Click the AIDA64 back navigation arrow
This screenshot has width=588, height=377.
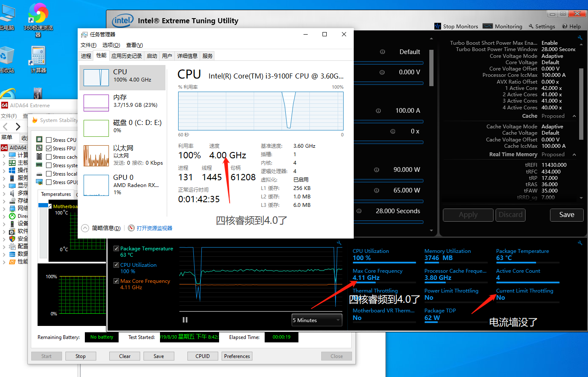point(5,127)
